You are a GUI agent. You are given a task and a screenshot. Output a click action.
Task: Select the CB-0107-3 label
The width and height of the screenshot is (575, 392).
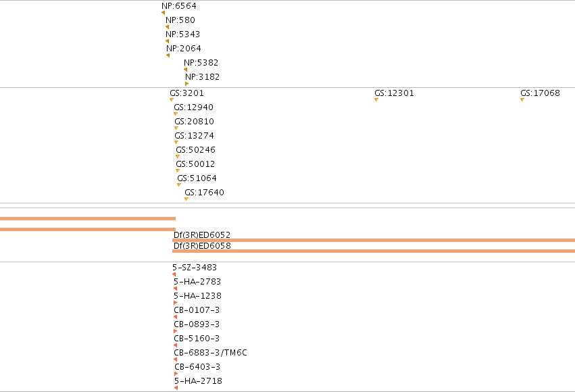(197, 310)
